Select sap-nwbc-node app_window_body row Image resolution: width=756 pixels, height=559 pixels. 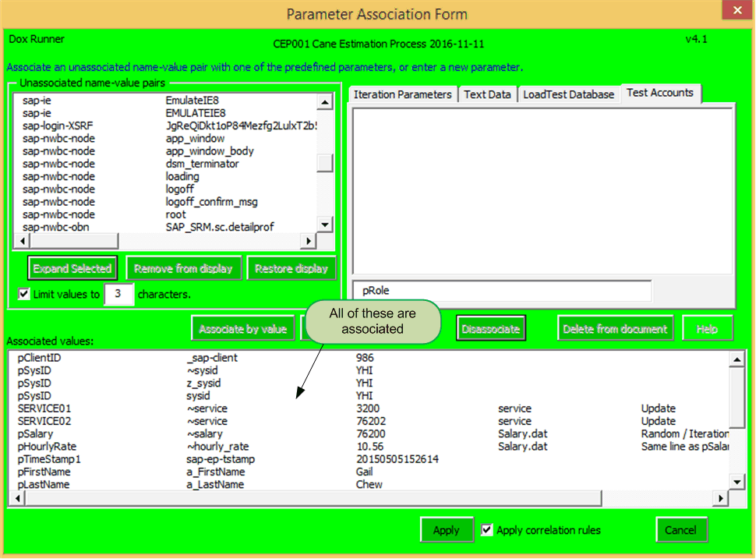(166, 151)
